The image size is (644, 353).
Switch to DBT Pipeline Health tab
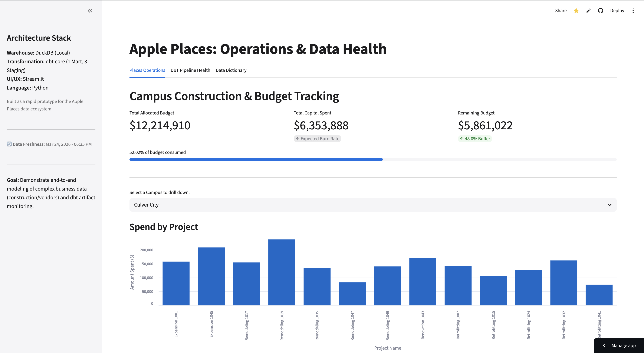[x=190, y=70]
